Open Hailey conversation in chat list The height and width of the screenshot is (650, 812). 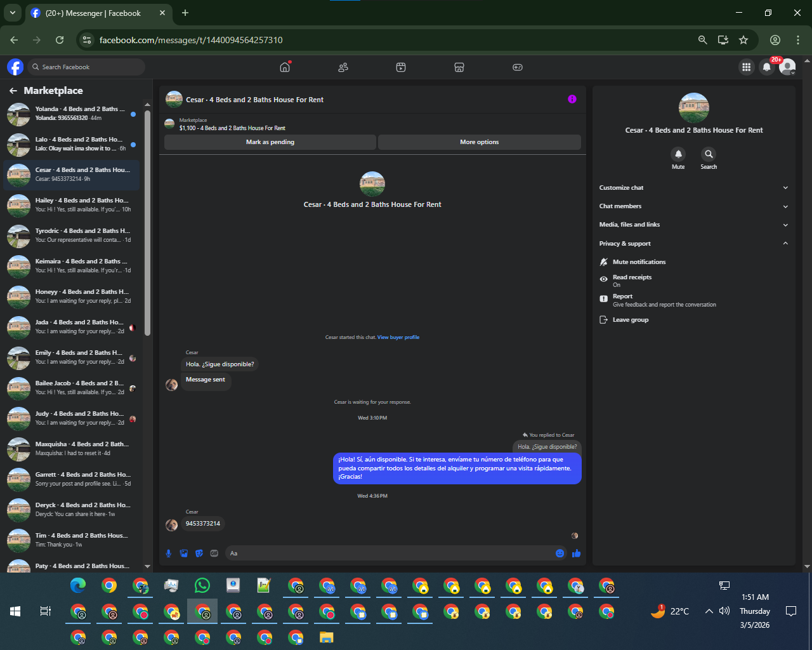(72, 206)
